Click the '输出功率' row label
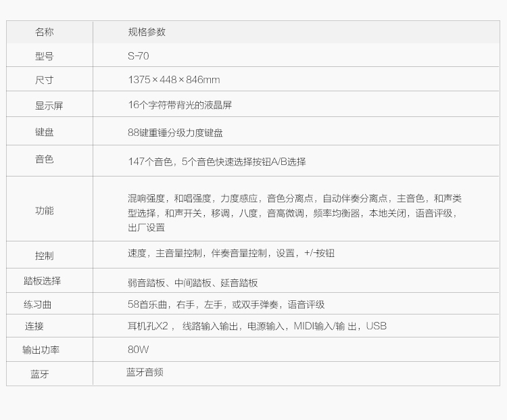 41,350
